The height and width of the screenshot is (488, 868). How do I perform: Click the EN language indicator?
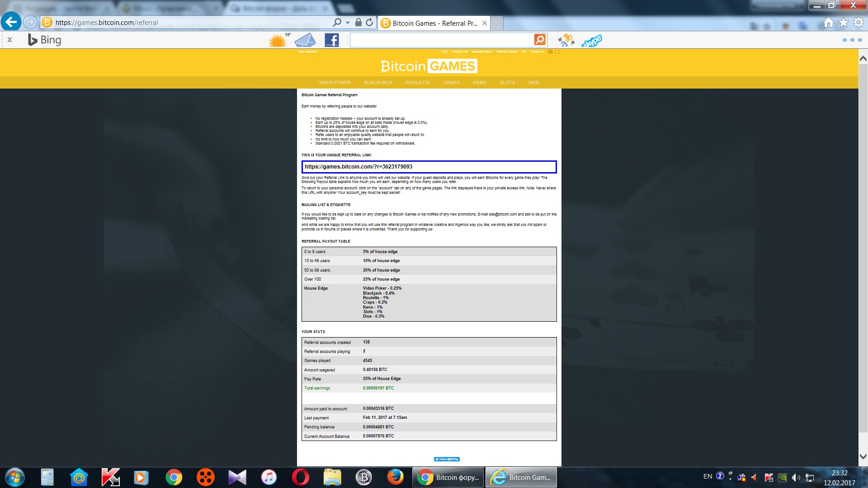[708, 477]
